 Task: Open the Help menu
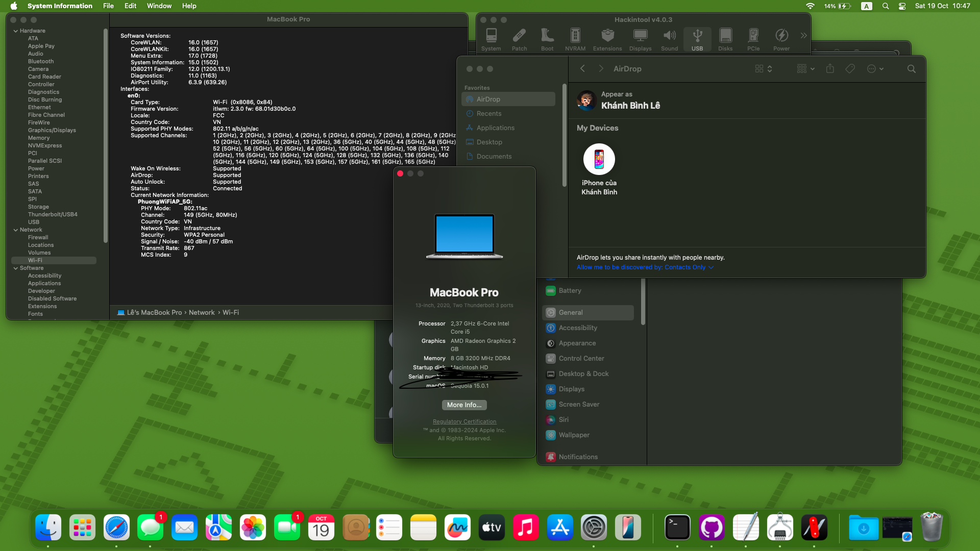tap(189, 6)
